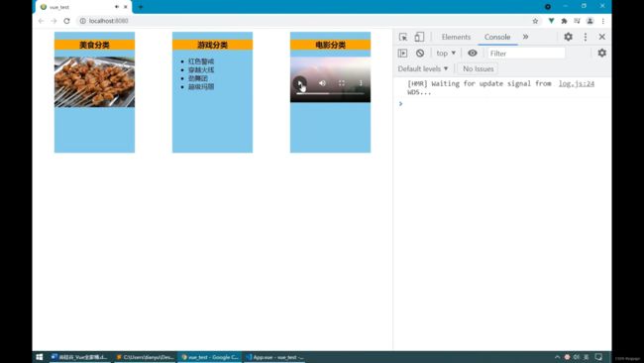
Task: Click the fourth game list item
Action: coord(201,86)
